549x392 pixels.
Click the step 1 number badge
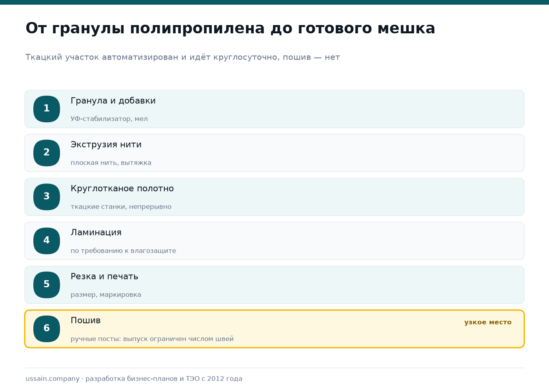tap(47, 109)
